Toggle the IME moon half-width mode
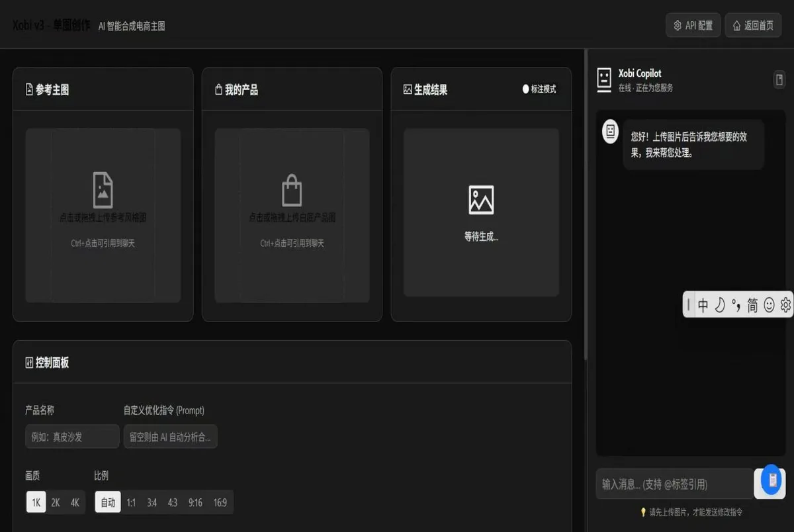The height and width of the screenshot is (532, 794). [x=719, y=305]
